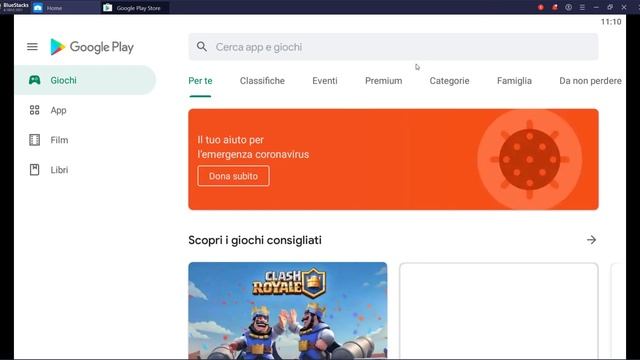This screenshot has width=640, height=360.
Task: Click the BlueStacks bell alert icon
Action: (554, 7)
